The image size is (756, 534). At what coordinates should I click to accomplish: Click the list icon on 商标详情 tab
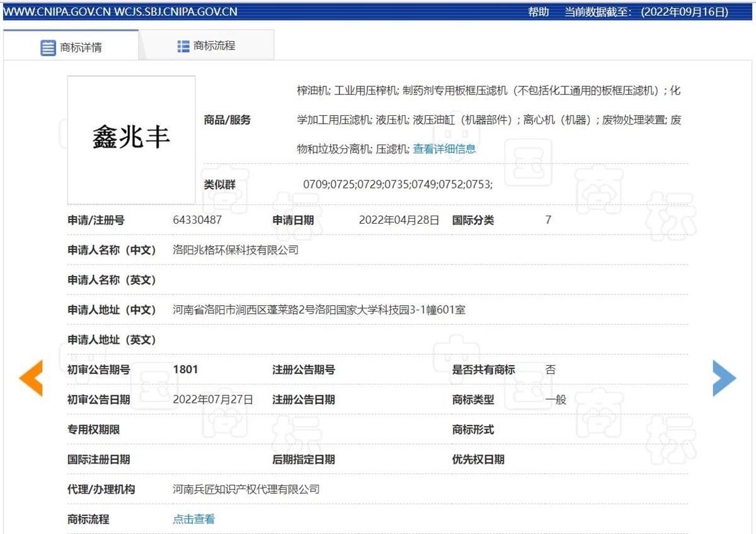[49, 48]
